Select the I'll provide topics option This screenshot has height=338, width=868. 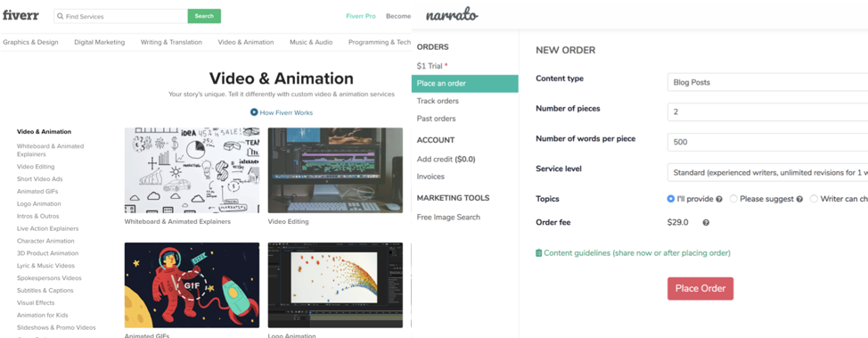click(671, 198)
